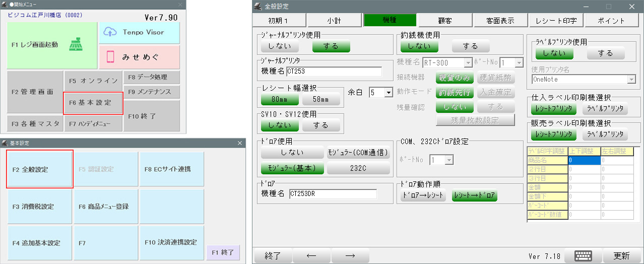Click the 商品名 上下調整 cell
The image size is (644, 264).
(584, 160)
